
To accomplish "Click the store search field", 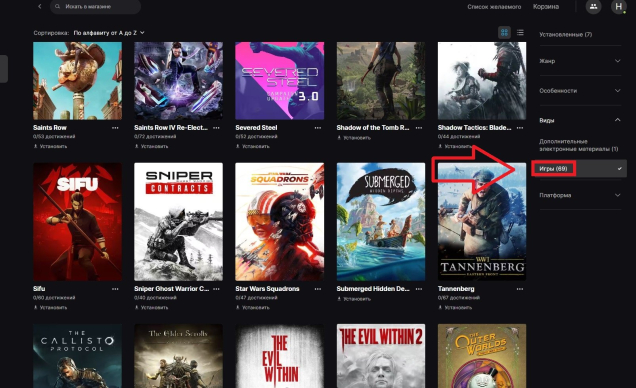I will click(x=96, y=6).
